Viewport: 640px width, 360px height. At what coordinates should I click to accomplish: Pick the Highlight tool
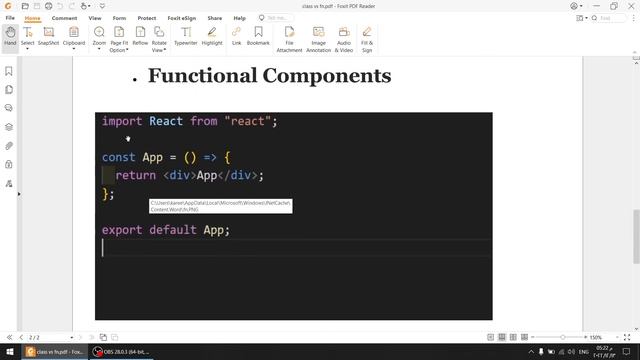[212, 36]
